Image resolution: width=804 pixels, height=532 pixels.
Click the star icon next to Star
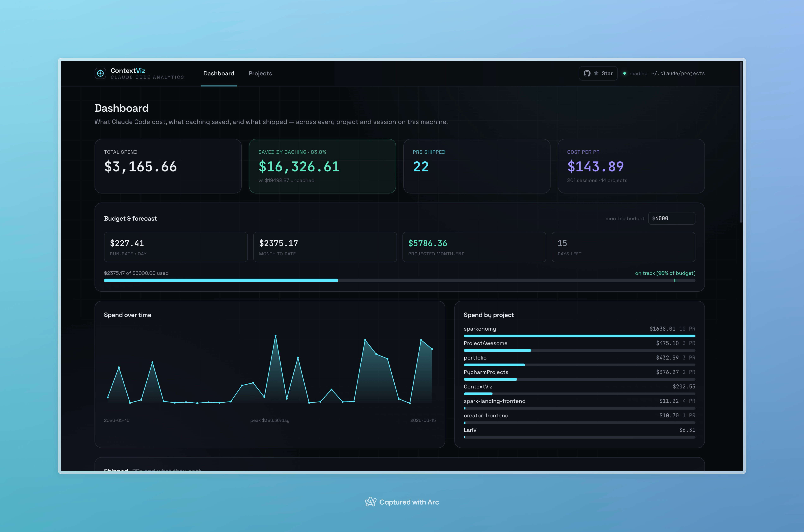click(x=596, y=73)
